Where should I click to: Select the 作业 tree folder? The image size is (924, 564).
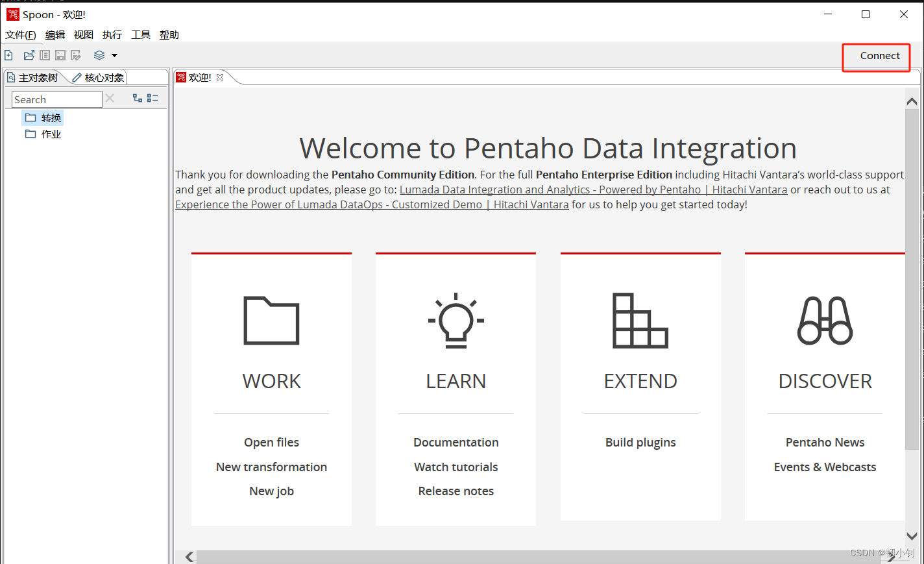tap(43, 134)
